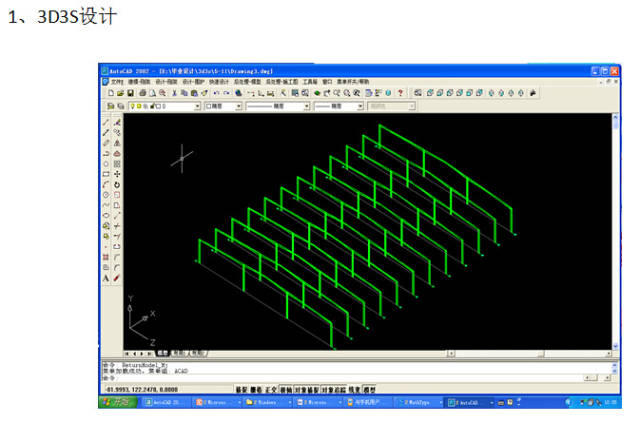
Task: Click the Print icon in the standard toolbar
Action: [142, 94]
